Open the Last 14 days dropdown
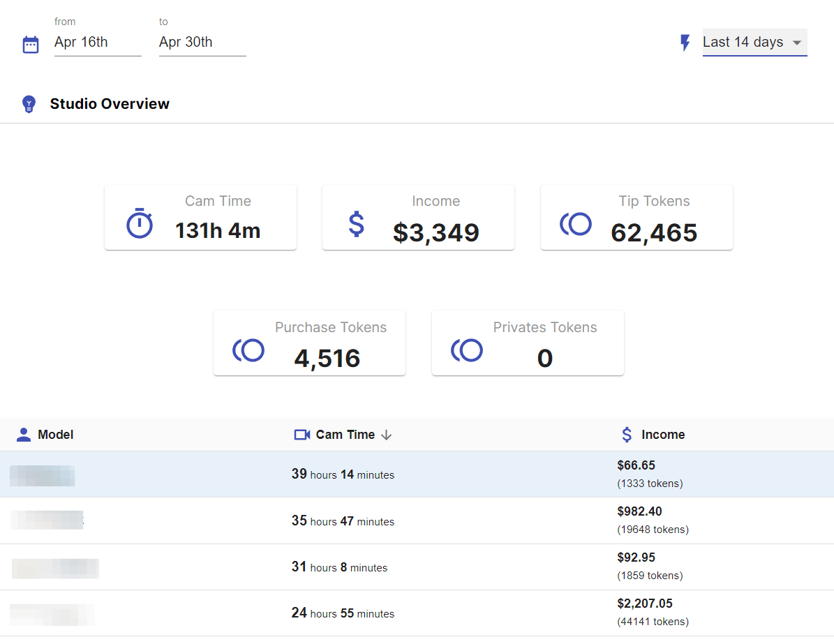The height and width of the screenshot is (644, 834). (754, 43)
